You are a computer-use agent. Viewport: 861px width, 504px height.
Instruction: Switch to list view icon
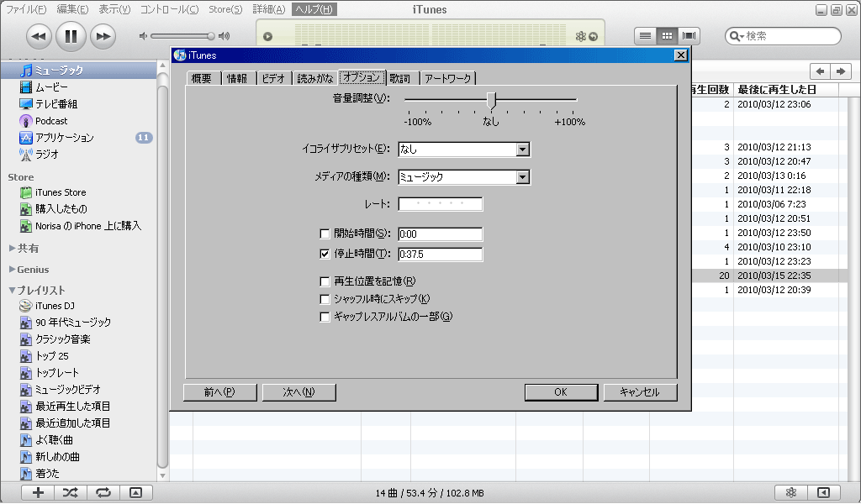(x=645, y=35)
